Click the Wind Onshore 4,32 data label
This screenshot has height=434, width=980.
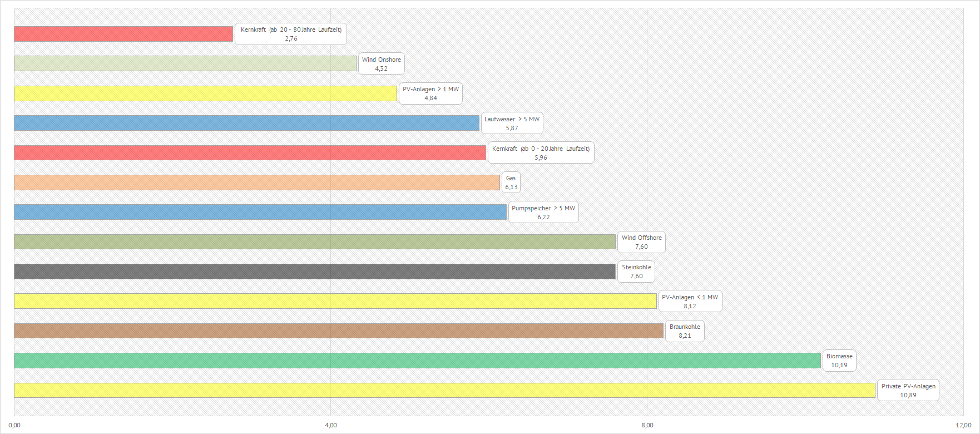coord(382,64)
